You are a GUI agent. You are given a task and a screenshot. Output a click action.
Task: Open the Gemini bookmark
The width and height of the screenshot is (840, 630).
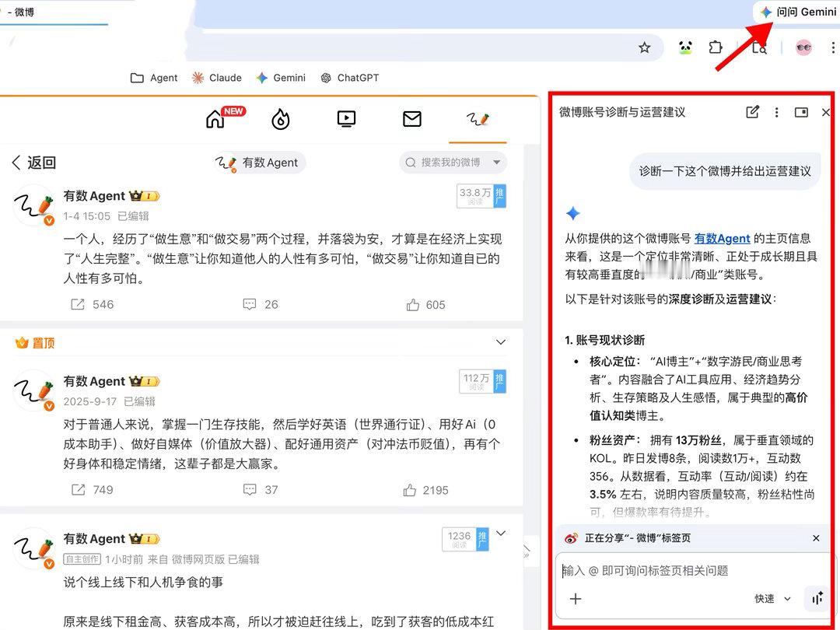click(281, 78)
